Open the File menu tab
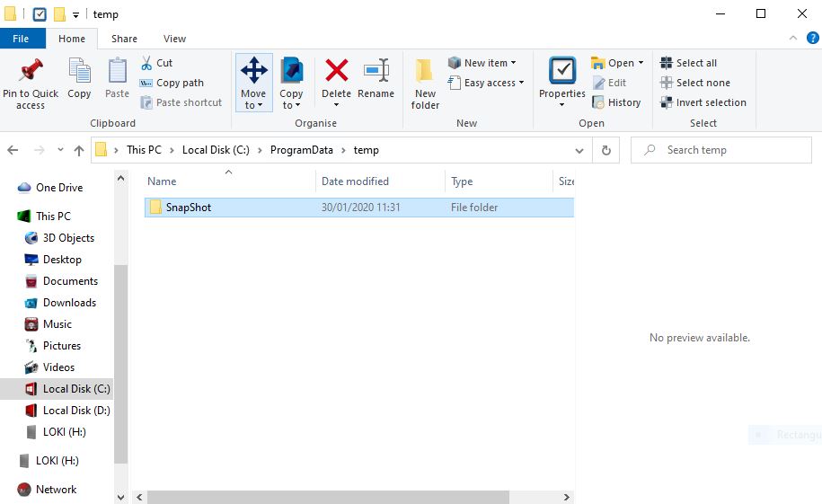The height and width of the screenshot is (504, 822). click(x=21, y=39)
